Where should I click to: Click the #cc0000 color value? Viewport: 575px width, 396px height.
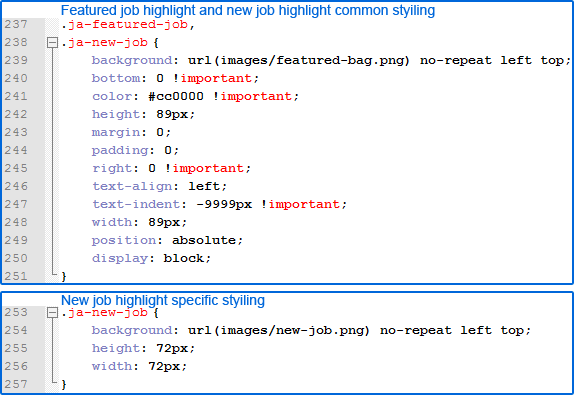176,96
